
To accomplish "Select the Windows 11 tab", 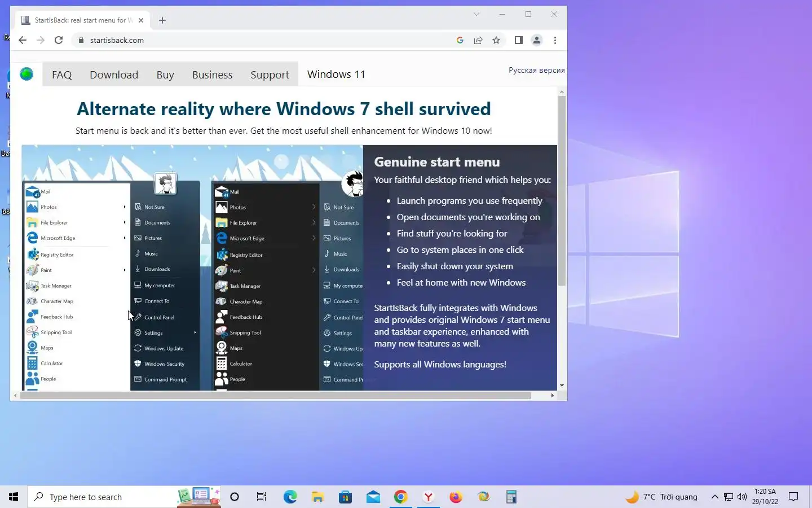I will coord(336,74).
